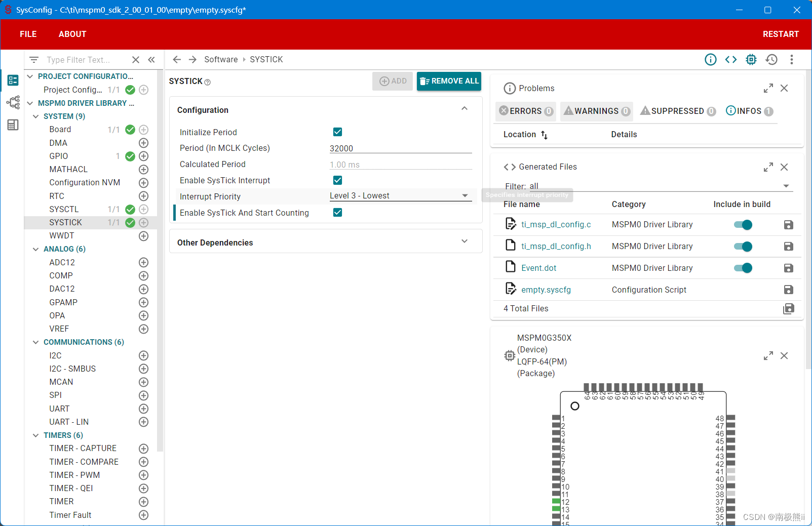Viewport: 812px width, 526px height.
Task: Select the WWDT module in tree
Action: pos(62,236)
